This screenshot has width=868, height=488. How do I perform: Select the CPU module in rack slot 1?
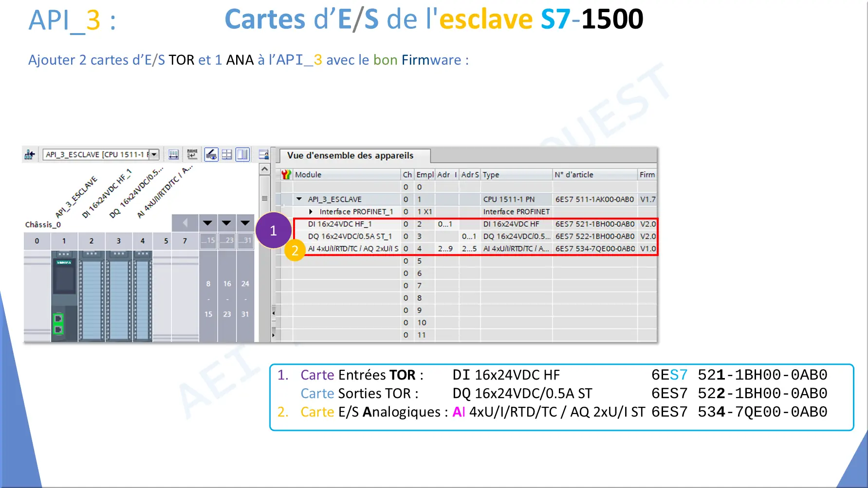point(64,296)
